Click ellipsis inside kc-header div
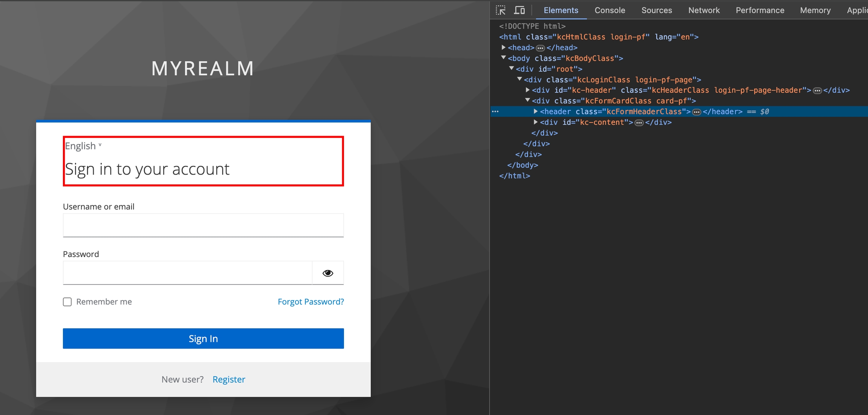 (817, 90)
